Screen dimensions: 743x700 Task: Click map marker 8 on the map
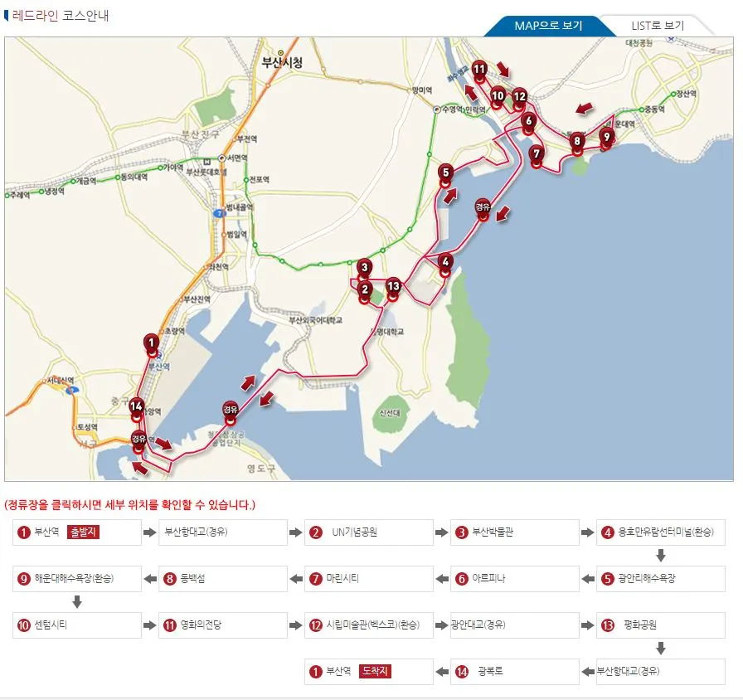point(577,143)
